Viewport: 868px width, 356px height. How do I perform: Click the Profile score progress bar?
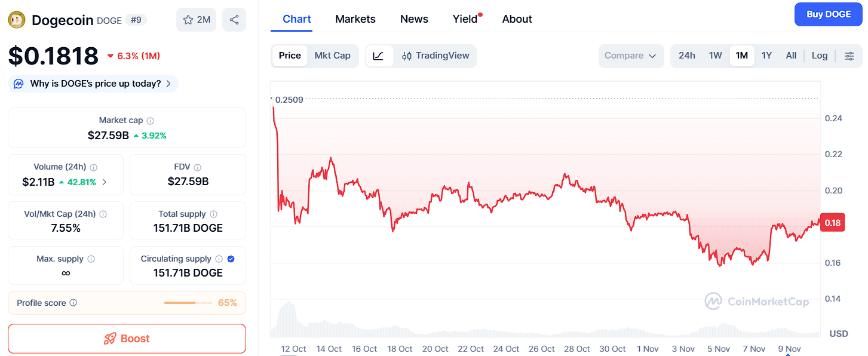pos(188,303)
